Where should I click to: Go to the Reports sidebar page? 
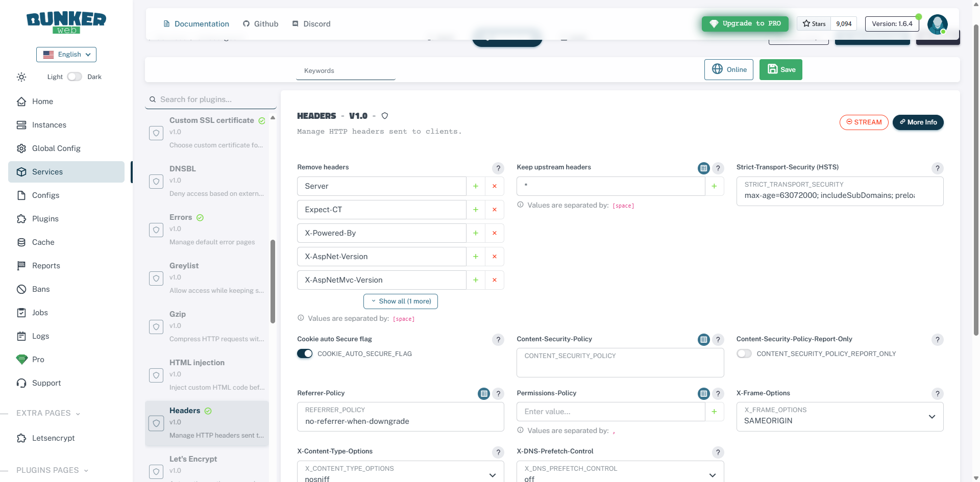(x=46, y=266)
